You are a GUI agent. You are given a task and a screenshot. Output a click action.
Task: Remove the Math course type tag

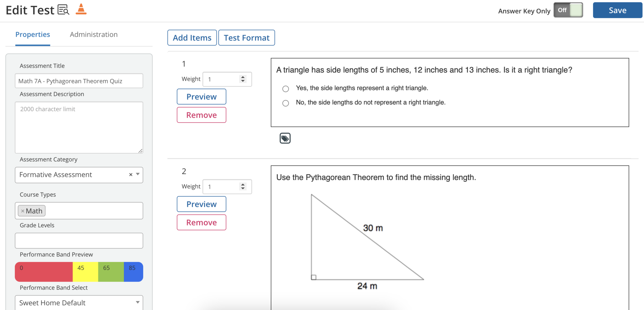23,211
